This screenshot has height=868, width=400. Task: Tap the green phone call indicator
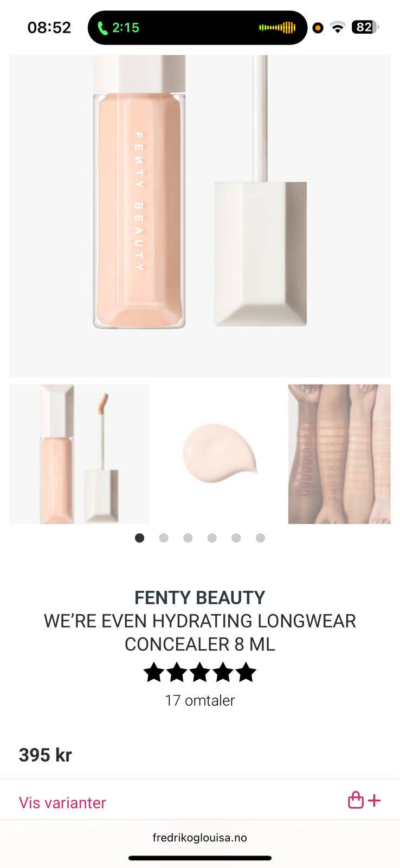point(118,28)
